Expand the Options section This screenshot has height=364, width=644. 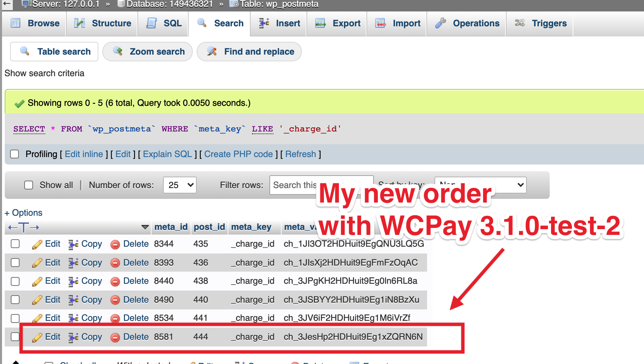[x=23, y=213]
